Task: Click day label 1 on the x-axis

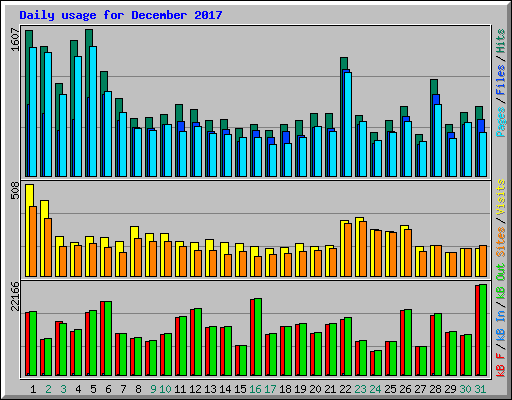Action: [33, 389]
